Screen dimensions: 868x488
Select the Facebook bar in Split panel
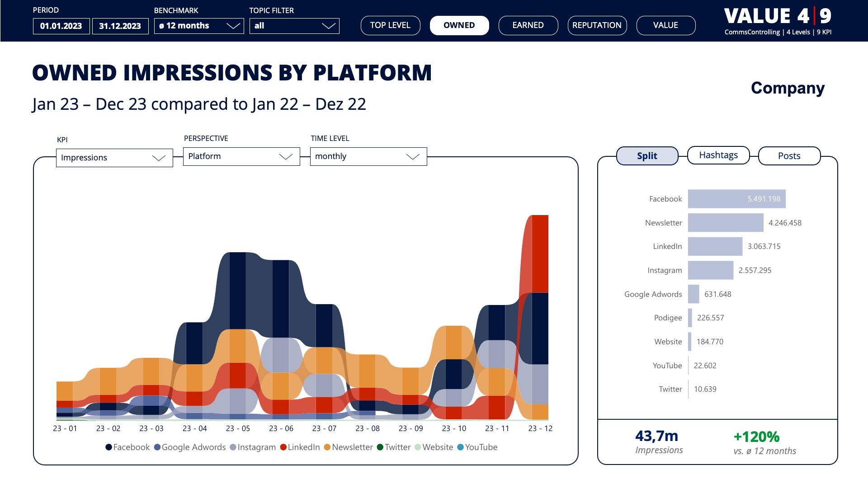pos(736,199)
